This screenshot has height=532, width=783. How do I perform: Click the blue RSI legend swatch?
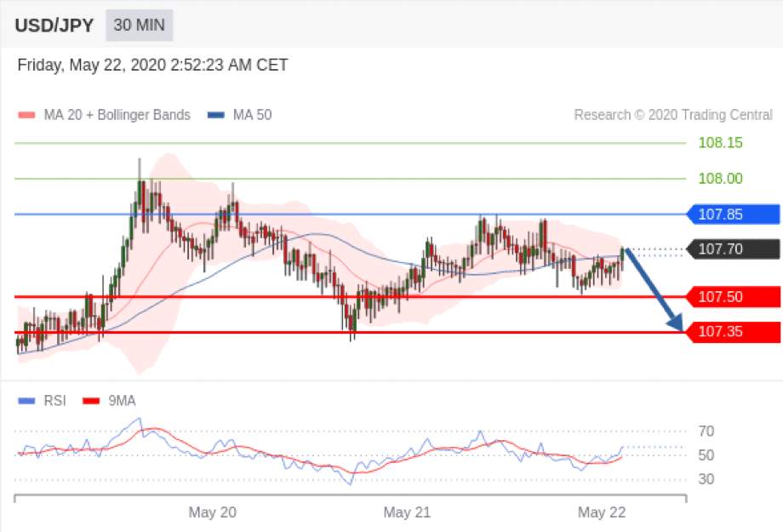[26, 401]
